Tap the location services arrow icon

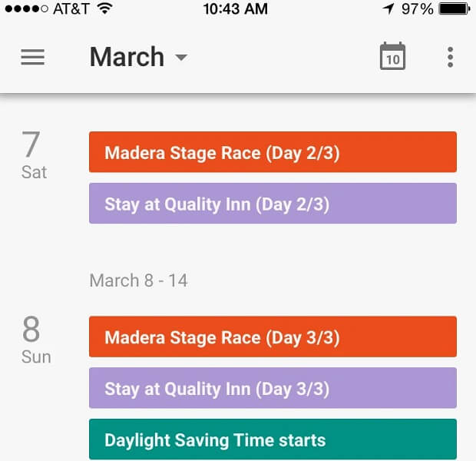click(x=390, y=10)
